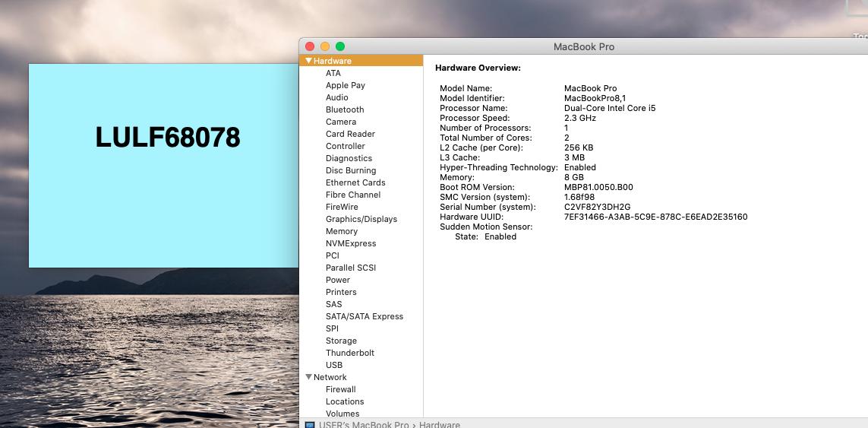This screenshot has width=868, height=428.
Task: Click Dual-Core Intel Core i5 value
Action: (610, 109)
